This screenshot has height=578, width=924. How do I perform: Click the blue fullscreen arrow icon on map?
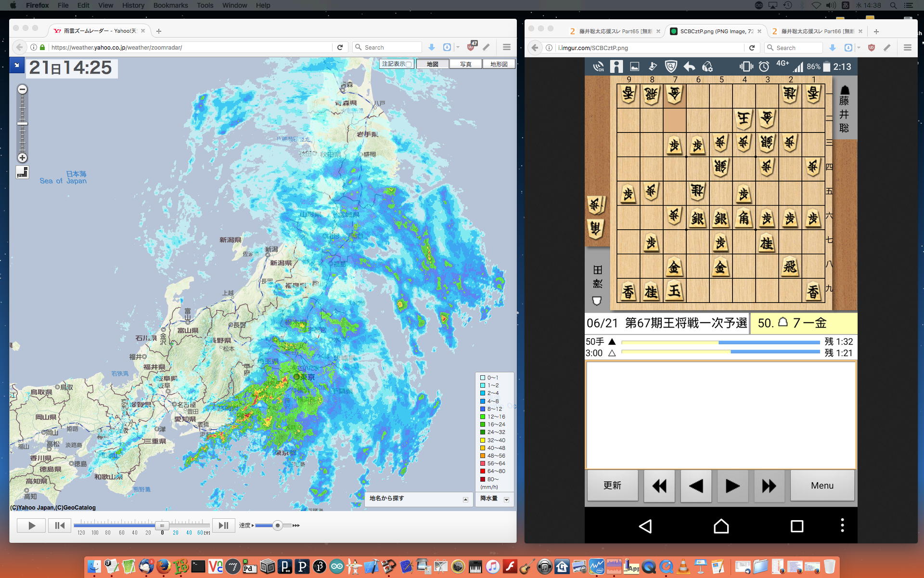(x=17, y=65)
